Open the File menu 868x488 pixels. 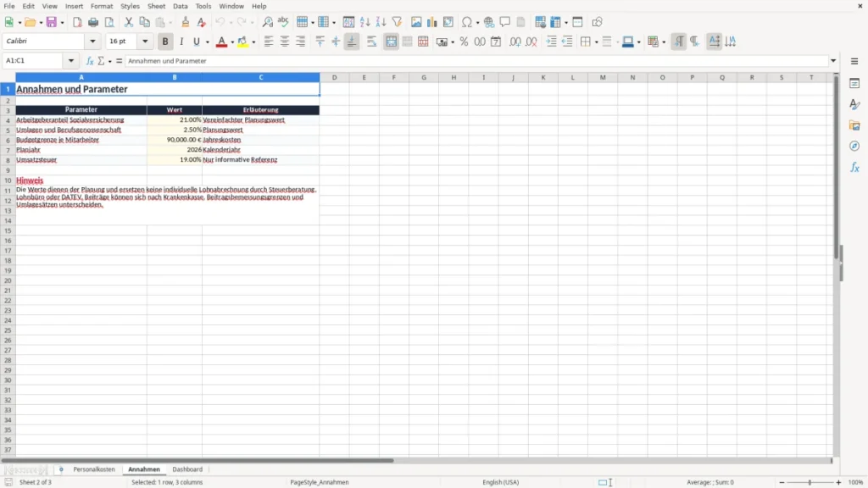[9, 6]
